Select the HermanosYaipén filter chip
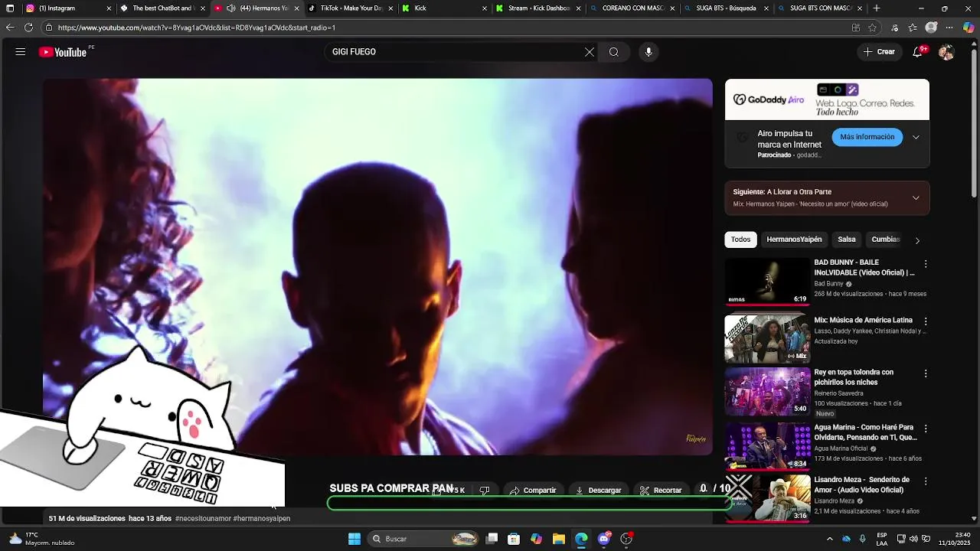Viewport: 980px width, 551px height. (x=794, y=240)
